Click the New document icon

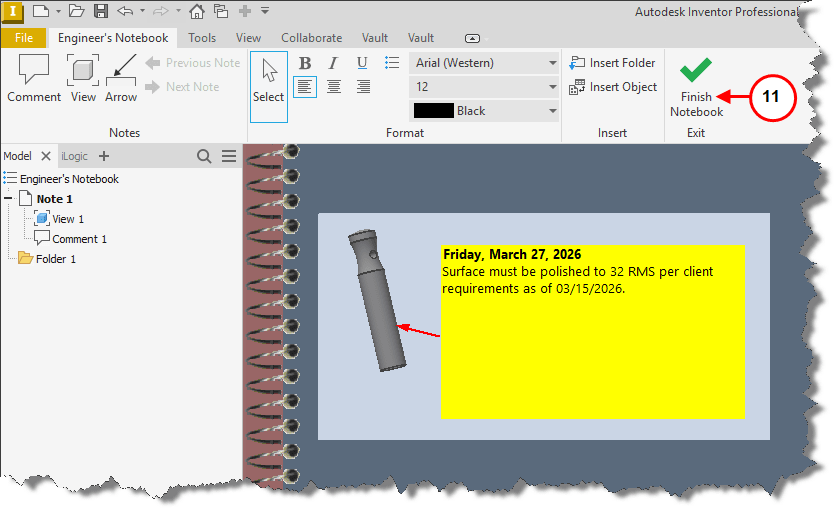pyautogui.click(x=40, y=11)
